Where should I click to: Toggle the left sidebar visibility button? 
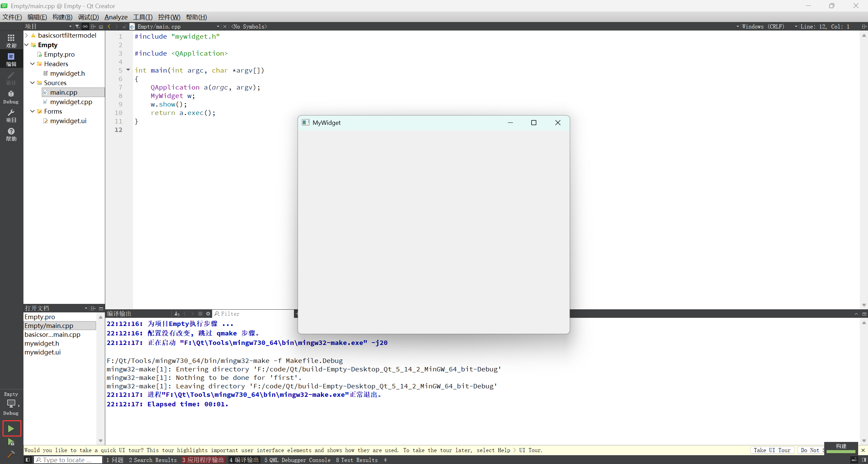(x=28, y=460)
